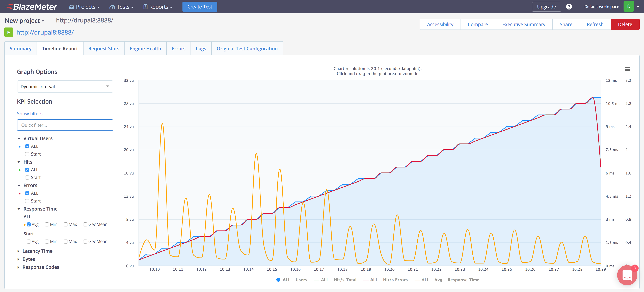Start the test with green play button
The height and width of the screenshot is (292, 644).
pos(9,32)
